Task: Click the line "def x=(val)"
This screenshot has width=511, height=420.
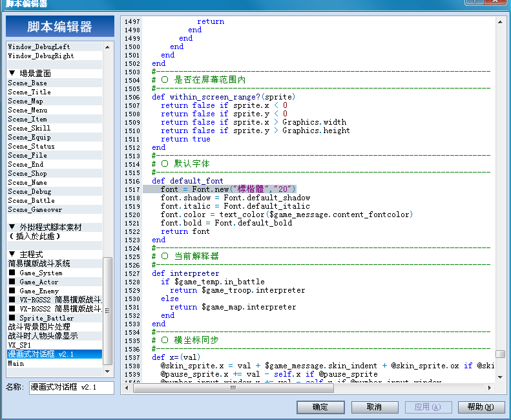Action: click(x=176, y=357)
